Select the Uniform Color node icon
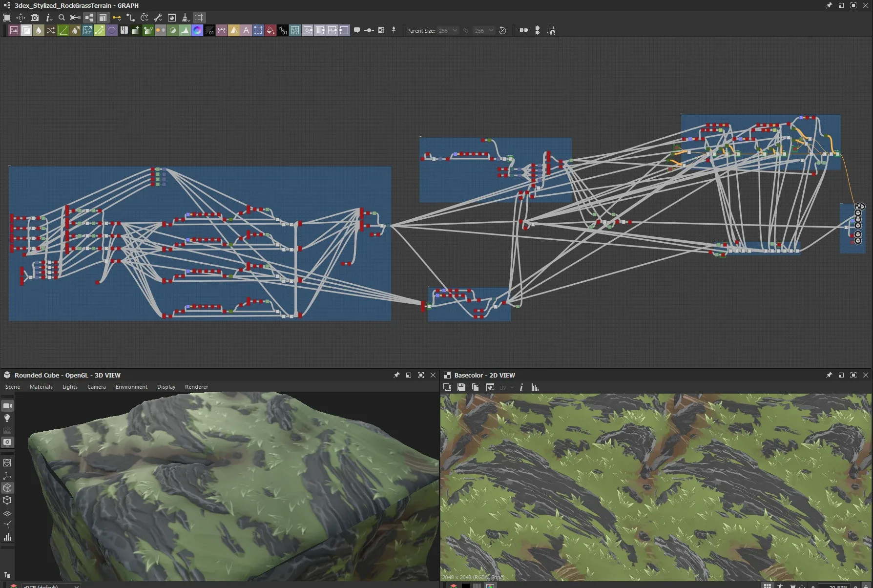The height and width of the screenshot is (588, 873). [270, 31]
